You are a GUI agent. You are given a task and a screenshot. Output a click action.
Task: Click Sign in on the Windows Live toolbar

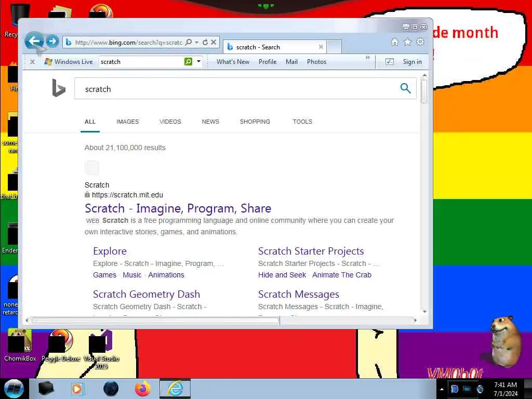tap(412, 62)
